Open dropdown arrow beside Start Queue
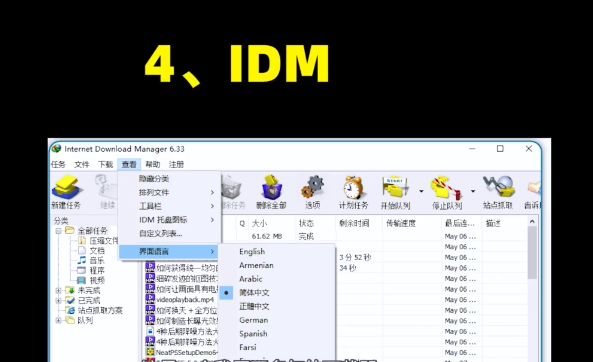Screen dimensions: 593x362 pos(421,191)
